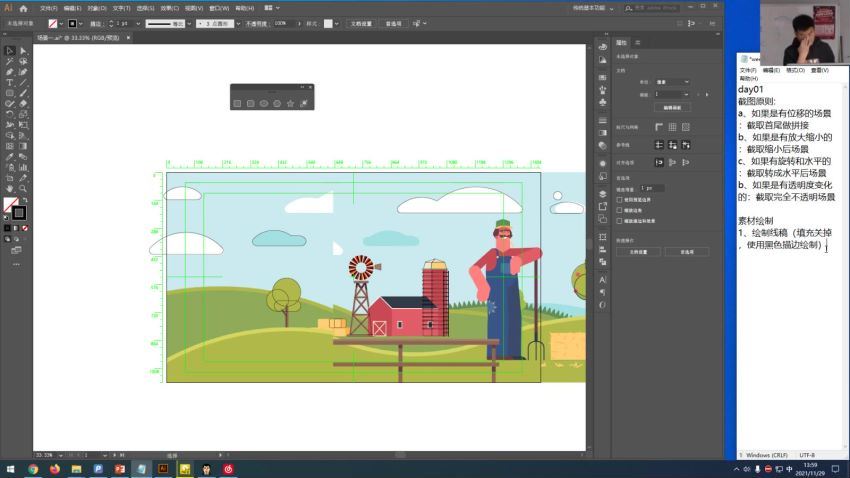Toggle second checkbox under preferences section

620,210
